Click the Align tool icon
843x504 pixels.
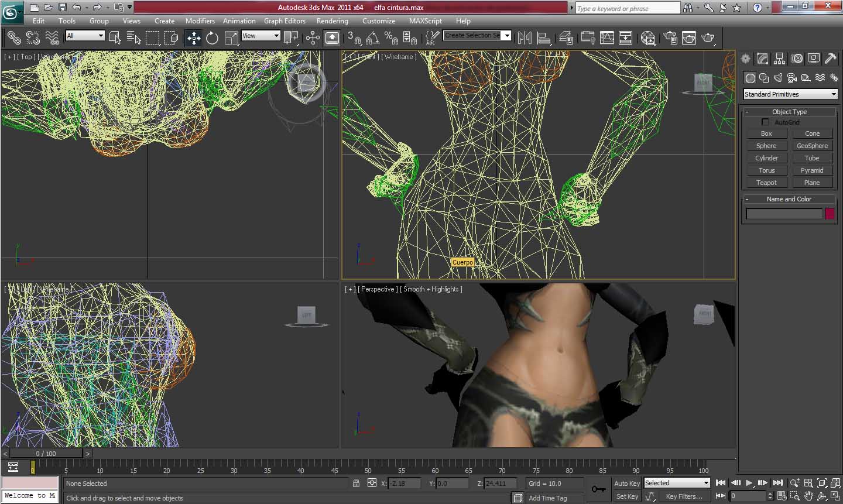pos(544,38)
